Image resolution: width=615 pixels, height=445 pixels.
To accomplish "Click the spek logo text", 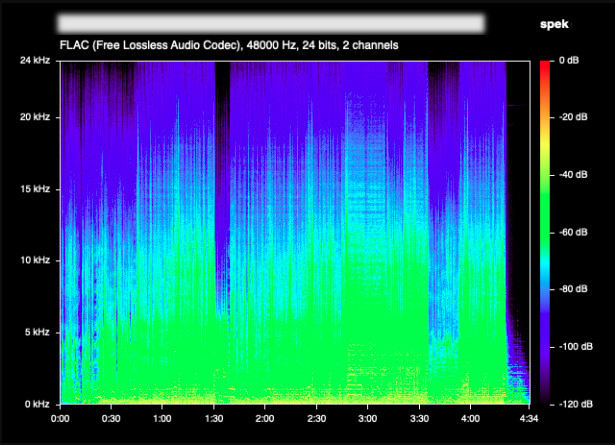I will [554, 24].
